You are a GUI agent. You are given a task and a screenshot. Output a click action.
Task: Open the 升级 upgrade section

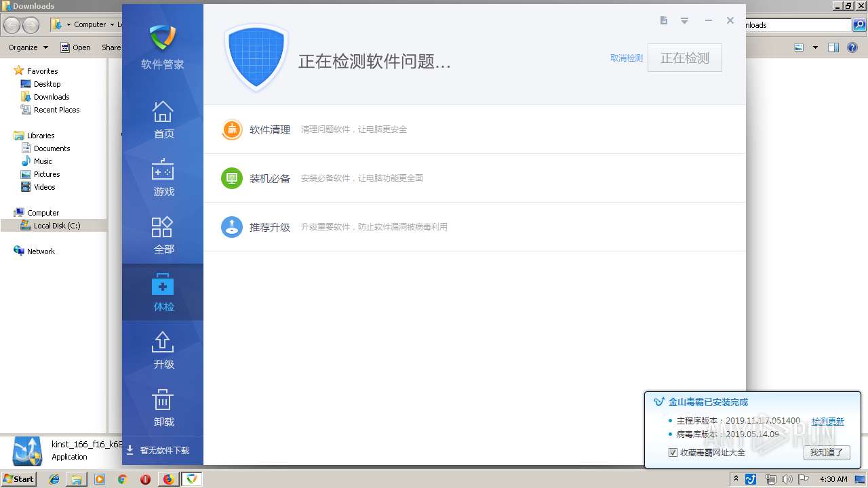pyautogui.click(x=163, y=350)
